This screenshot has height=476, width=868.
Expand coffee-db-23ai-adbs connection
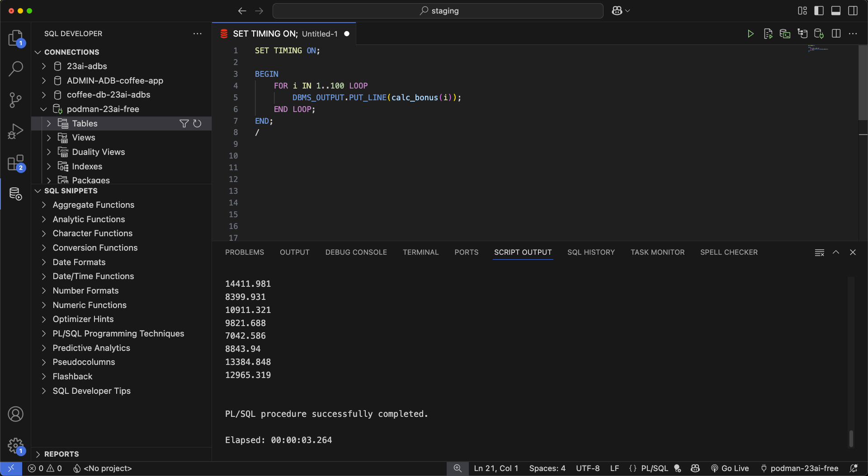pyautogui.click(x=44, y=95)
